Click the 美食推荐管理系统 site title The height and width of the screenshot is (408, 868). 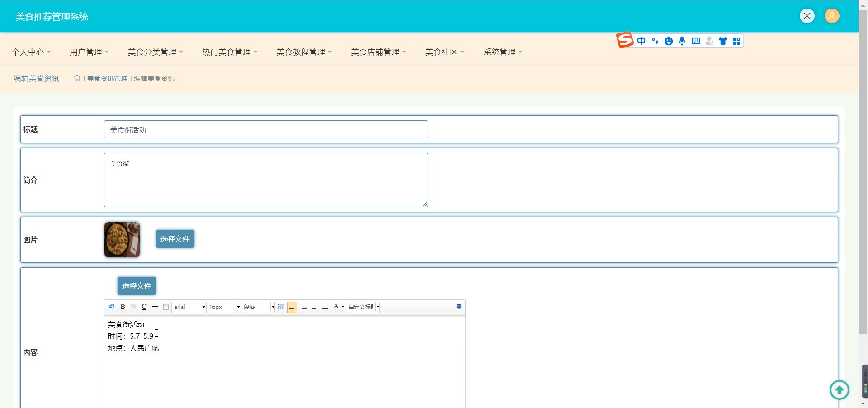52,17
